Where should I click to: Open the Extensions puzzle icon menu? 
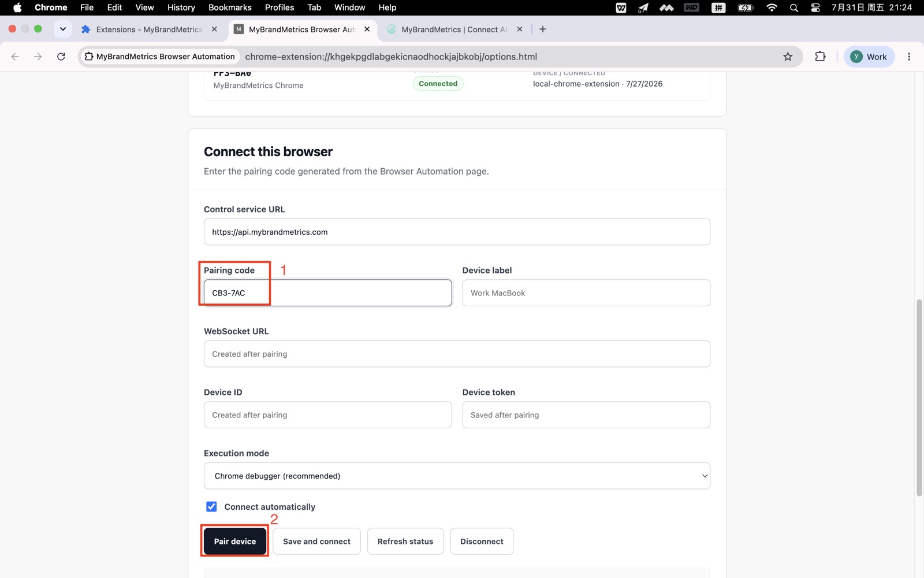click(x=820, y=57)
